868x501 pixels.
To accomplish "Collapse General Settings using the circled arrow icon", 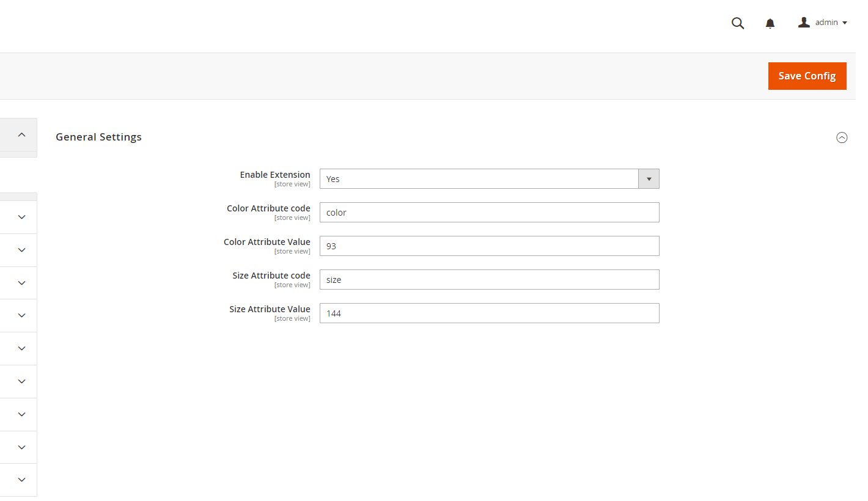I will click(x=842, y=137).
